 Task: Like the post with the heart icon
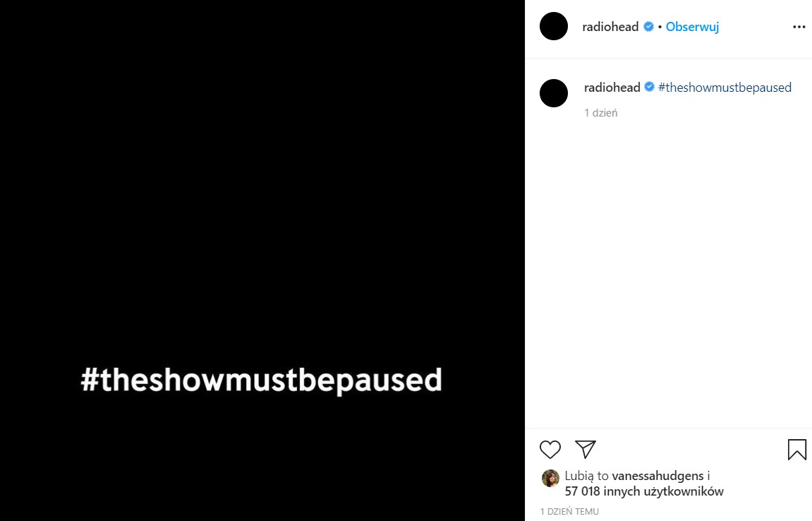click(550, 450)
